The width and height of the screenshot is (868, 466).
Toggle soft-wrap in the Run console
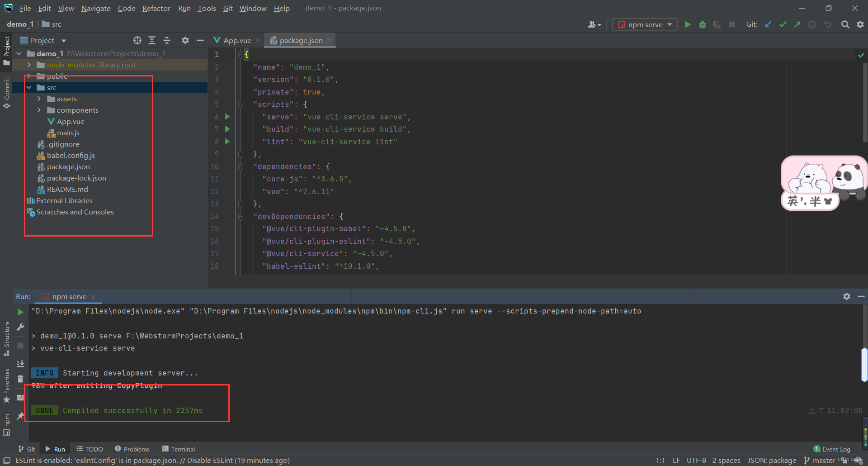(x=20, y=398)
